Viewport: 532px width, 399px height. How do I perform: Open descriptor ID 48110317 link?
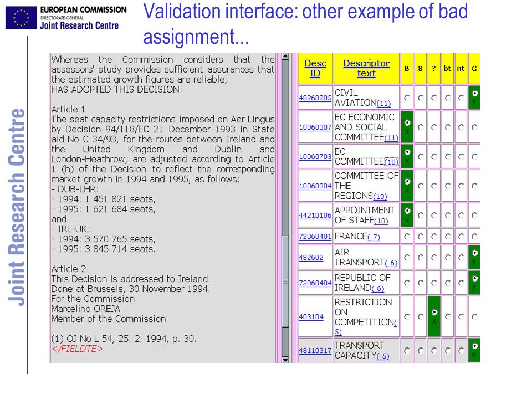pos(315,350)
